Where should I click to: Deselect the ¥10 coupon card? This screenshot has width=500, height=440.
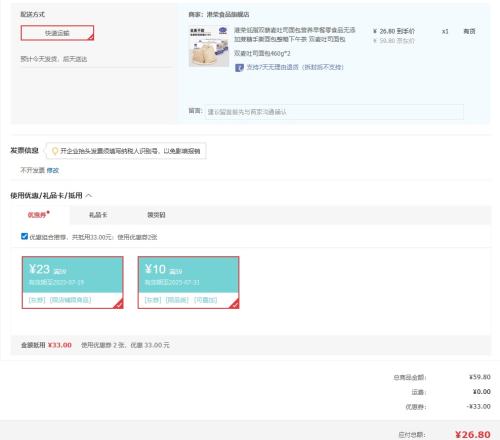tap(189, 282)
